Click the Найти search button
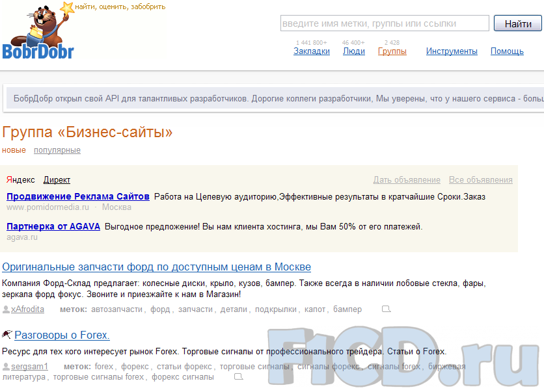The image size is (544, 392). (517, 23)
